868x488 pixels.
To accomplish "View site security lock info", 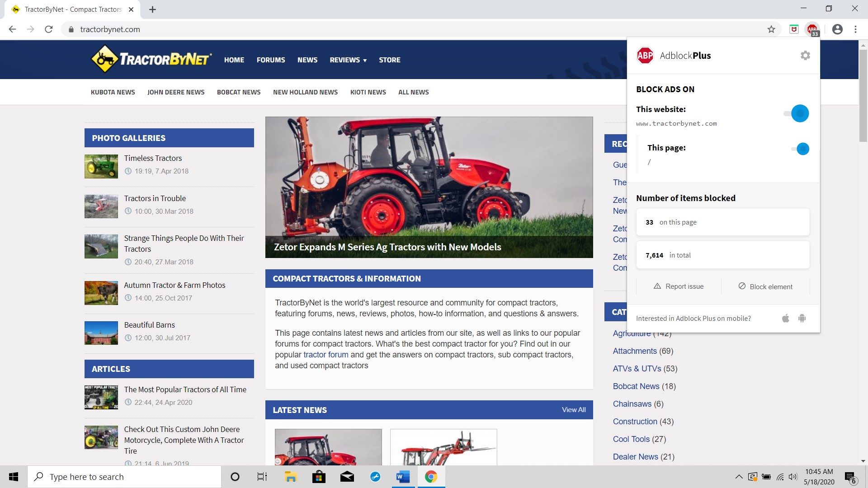I will [71, 29].
